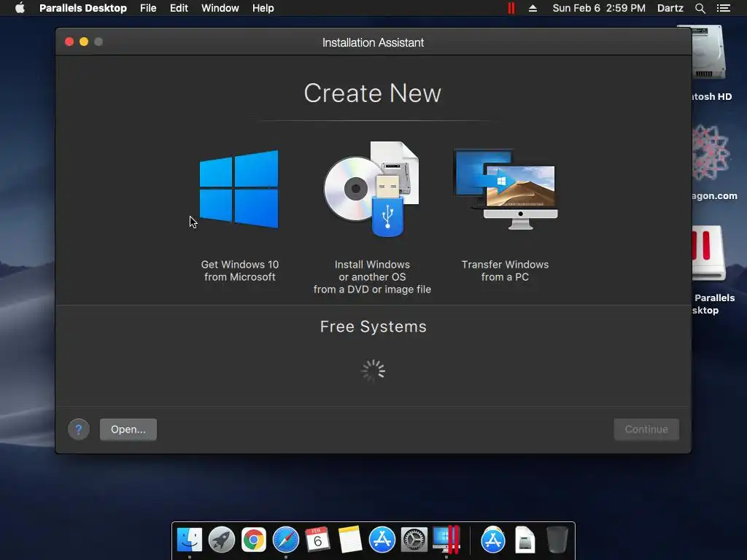Open App Store icon right of Dock divider

coord(493,540)
